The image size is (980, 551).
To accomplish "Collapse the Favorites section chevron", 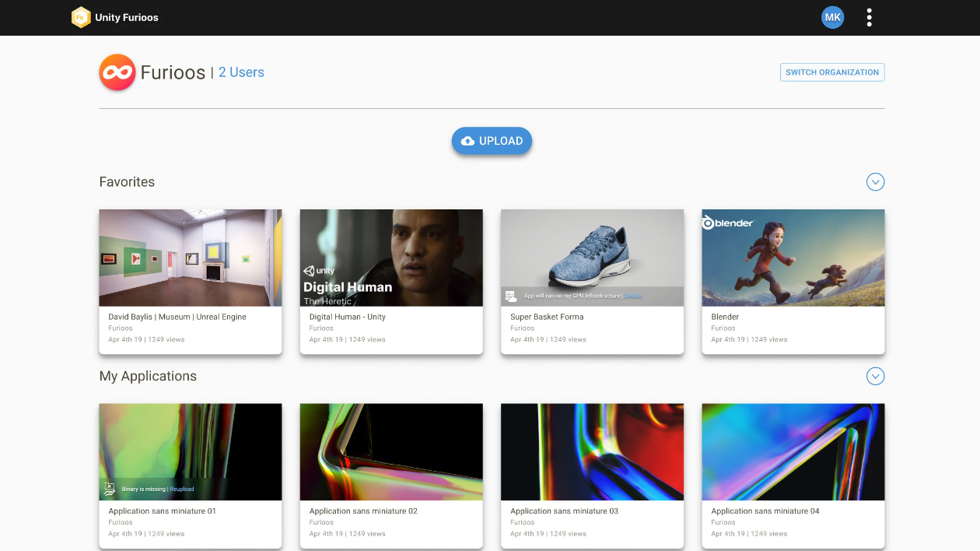I will 875,182.
